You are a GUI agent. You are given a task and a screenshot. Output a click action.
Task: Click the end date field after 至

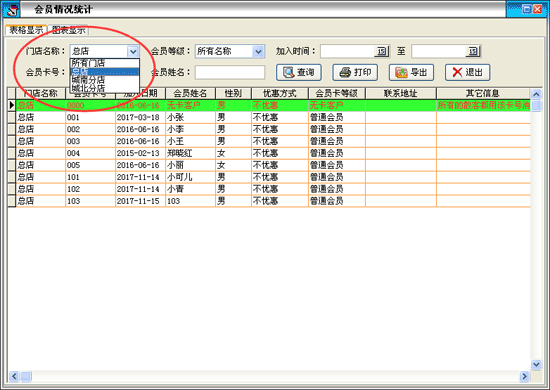(x=439, y=51)
